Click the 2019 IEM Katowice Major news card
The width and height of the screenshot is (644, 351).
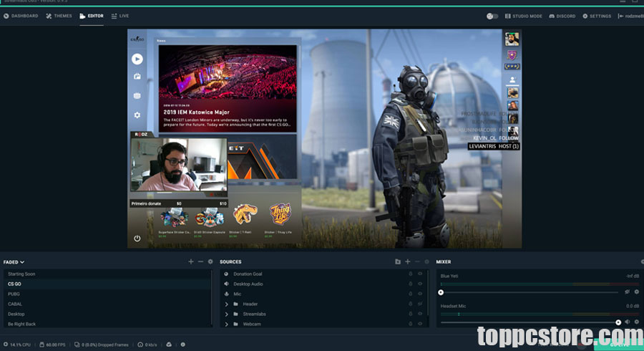point(228,88)
